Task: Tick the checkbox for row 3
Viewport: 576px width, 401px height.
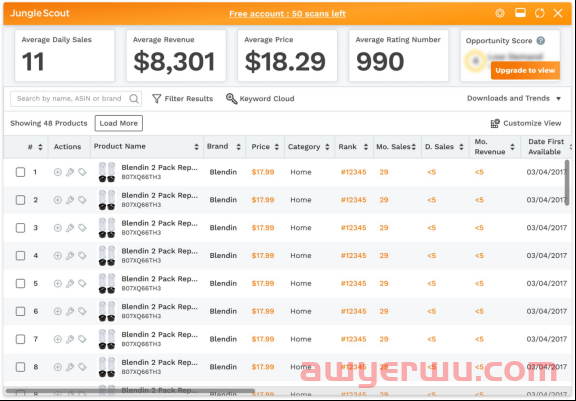Action: tap(20, 228)
